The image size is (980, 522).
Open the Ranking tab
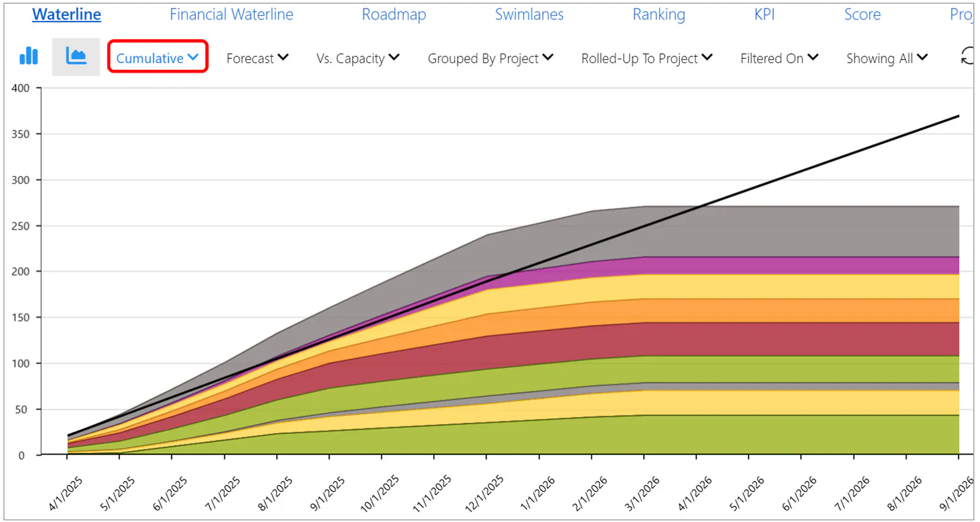(x=659, y=15)
